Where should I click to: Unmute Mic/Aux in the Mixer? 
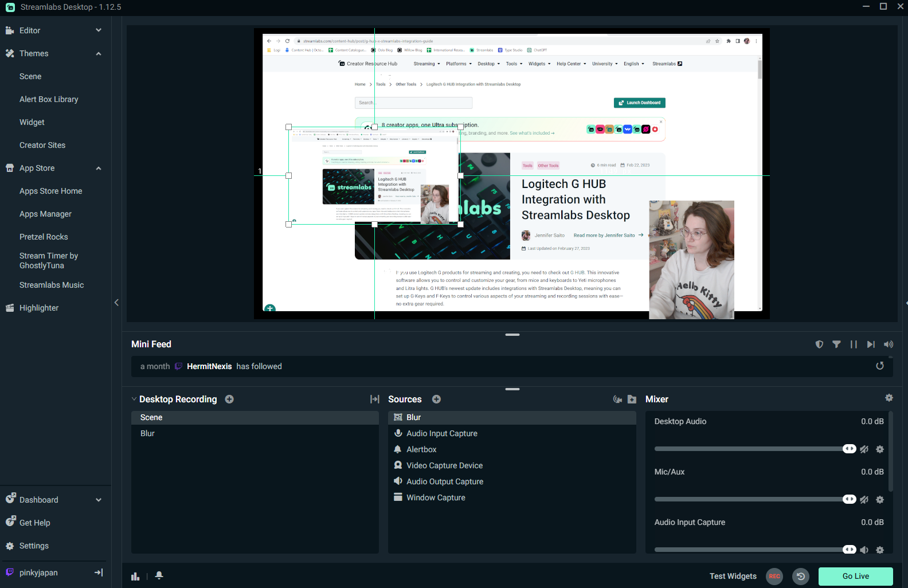pos(864,500)
